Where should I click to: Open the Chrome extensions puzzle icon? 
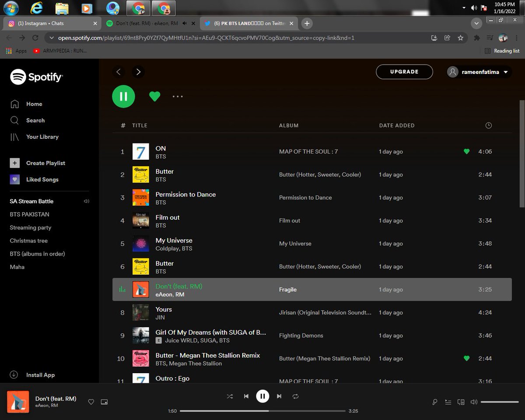477,38
